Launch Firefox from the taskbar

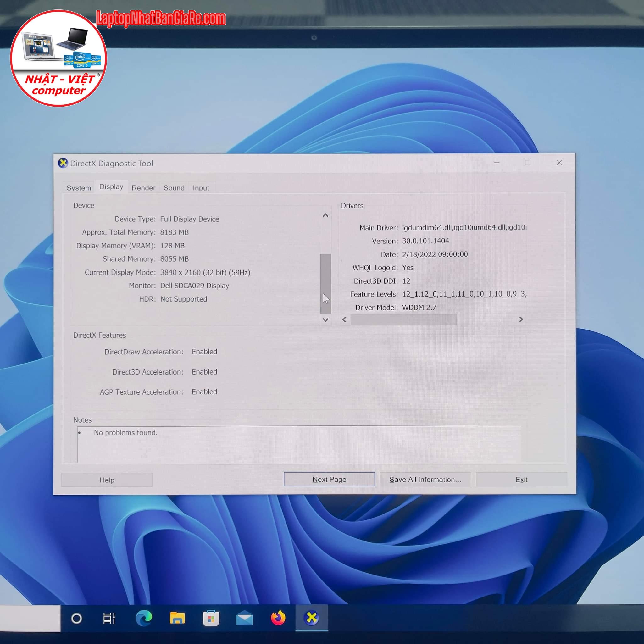point(278,618)
